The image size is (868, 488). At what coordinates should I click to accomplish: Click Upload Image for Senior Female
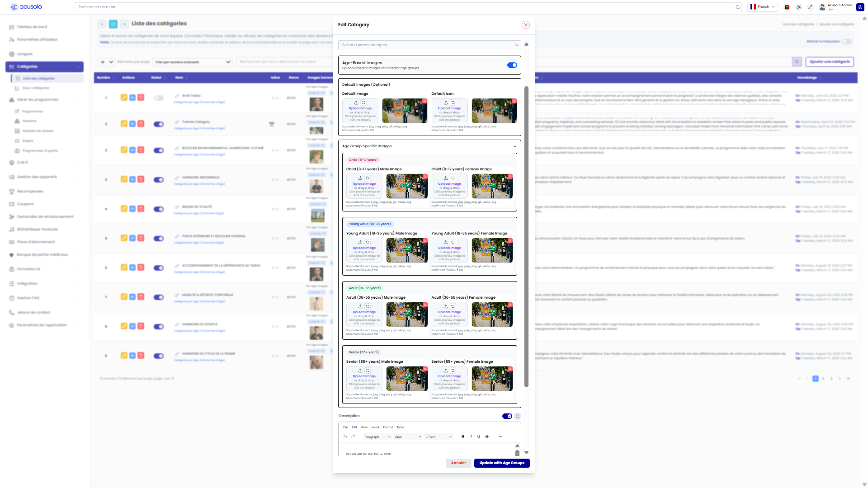pos(449,376)
